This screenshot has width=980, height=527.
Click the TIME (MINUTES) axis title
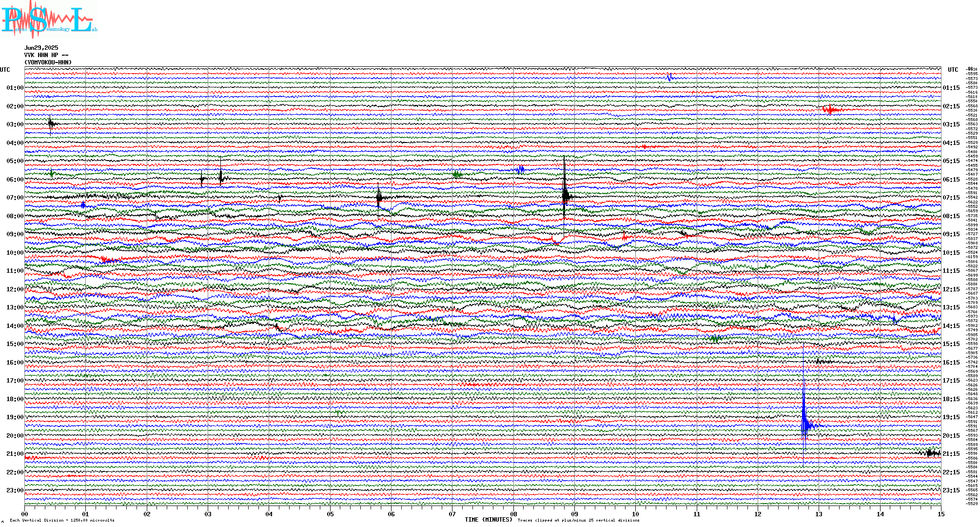[489, 520]
